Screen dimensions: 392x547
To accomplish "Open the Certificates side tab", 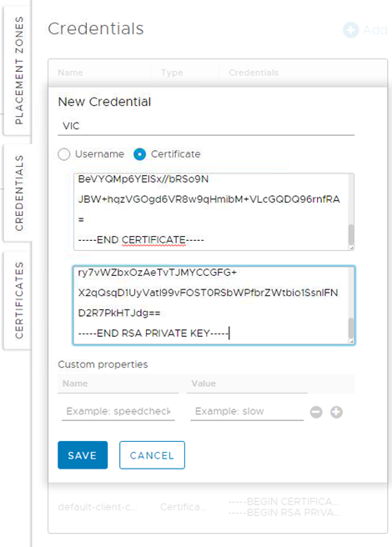I will [x=18, y=300].
